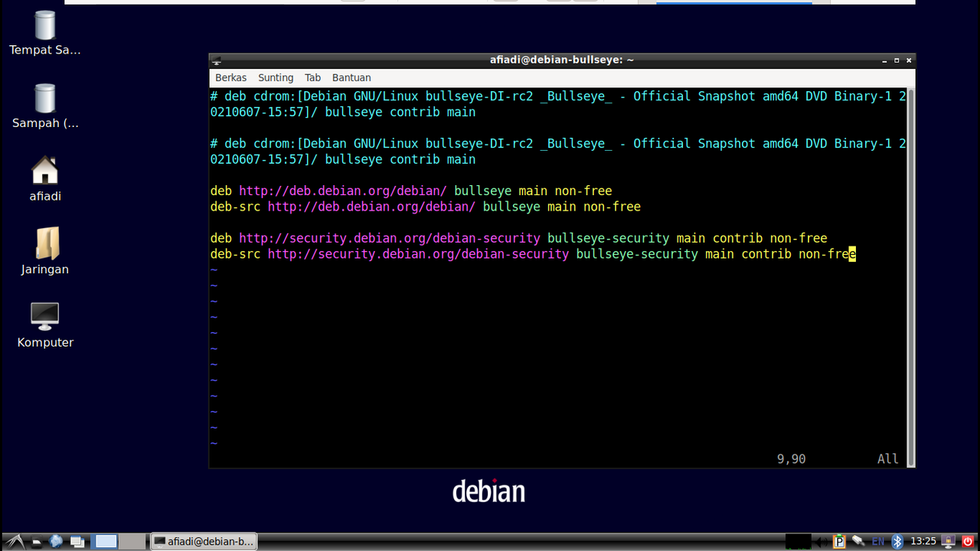Click the afiadi@debian-b taskbar window button
This screenshot has height=551, width=980.
click(x=204, y=541)
